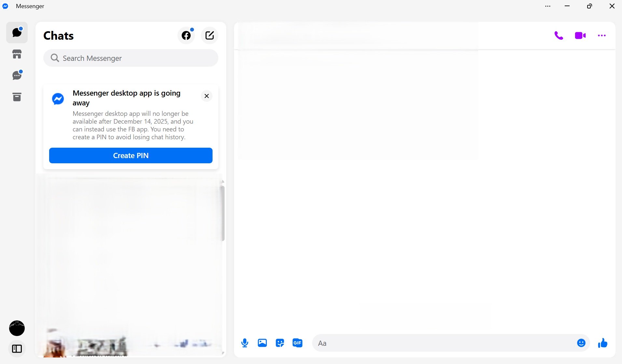Viewport: 622px width, 364px height.
Task: Open archived chats
Action: [17, 97]
